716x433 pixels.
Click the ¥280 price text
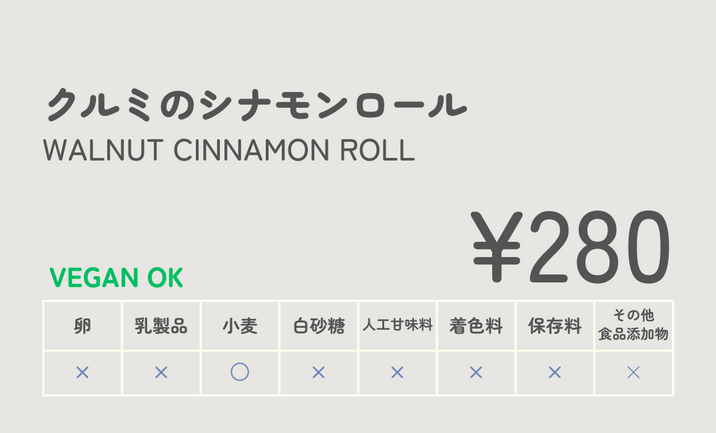pyautogui.click(x=571, y=247)
